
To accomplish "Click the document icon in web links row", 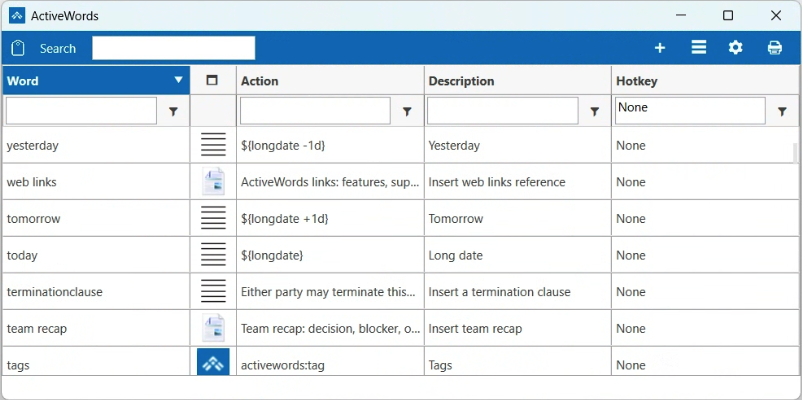I will (x=213, y=182).
